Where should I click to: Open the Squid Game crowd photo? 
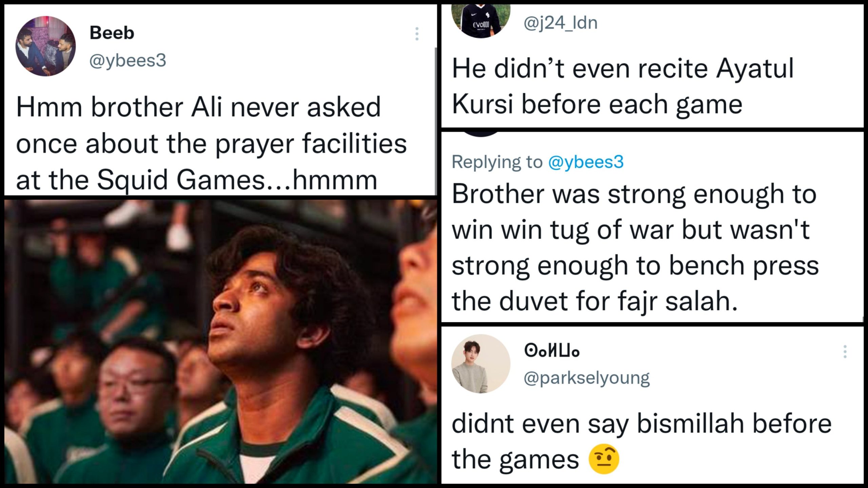tap(220, 341)
